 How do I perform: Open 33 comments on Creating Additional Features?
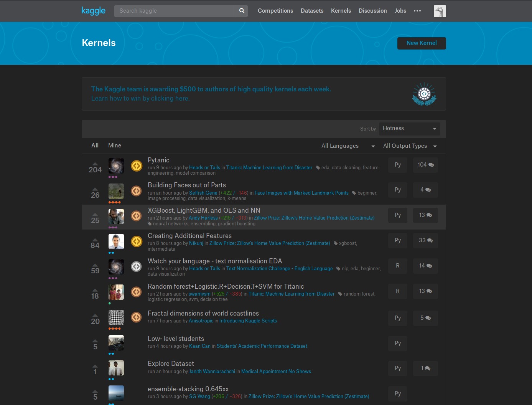tap(425, 240)
